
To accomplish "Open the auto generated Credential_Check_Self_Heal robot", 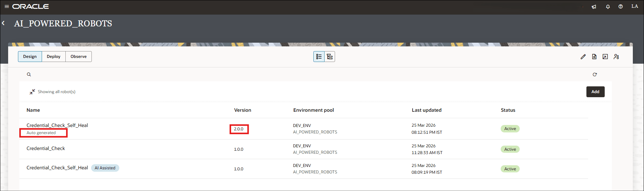I will pos(57,125).
